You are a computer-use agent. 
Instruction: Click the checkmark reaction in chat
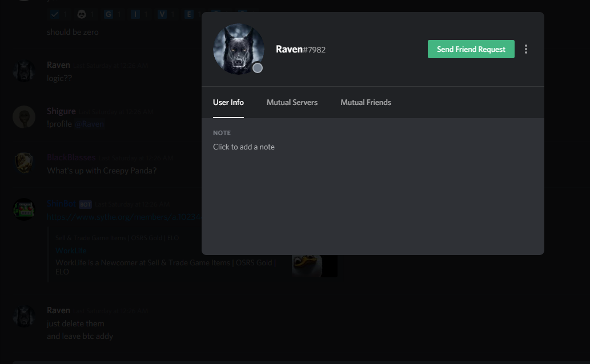58,15
